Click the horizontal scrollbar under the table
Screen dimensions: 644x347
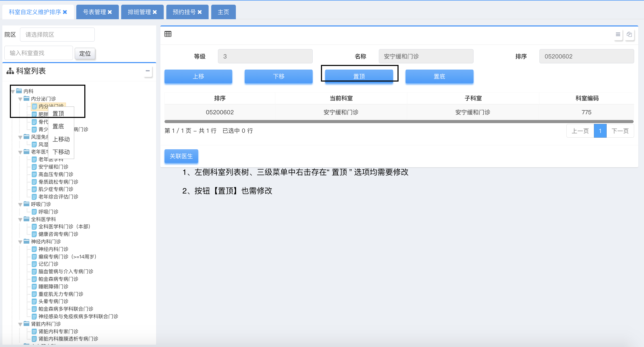(x=399, y=121)
